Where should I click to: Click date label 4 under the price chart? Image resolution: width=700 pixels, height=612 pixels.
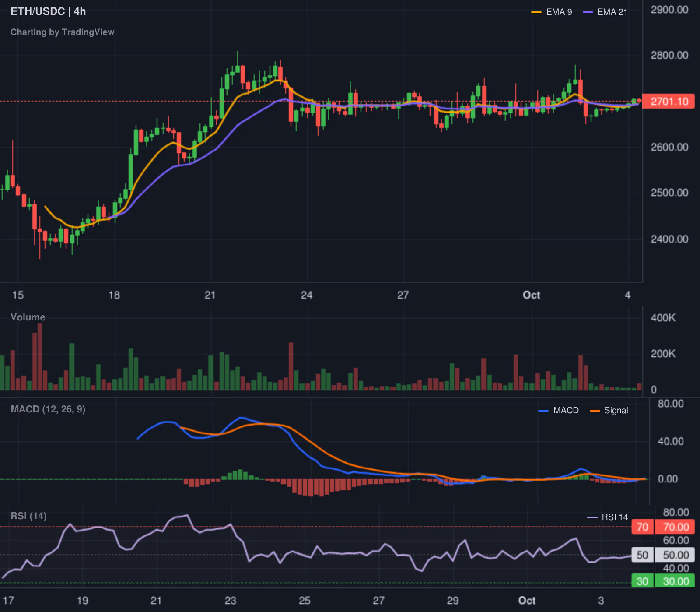(x=628, y=295)
